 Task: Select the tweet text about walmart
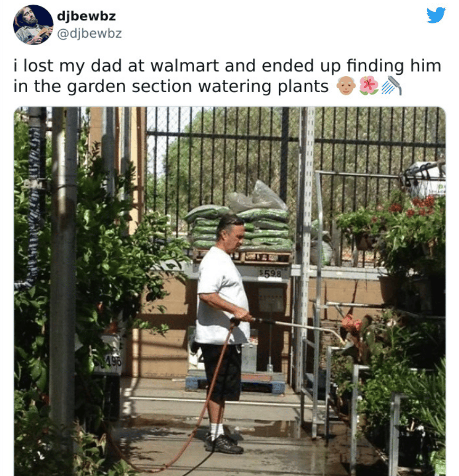[x=227, y=76]
